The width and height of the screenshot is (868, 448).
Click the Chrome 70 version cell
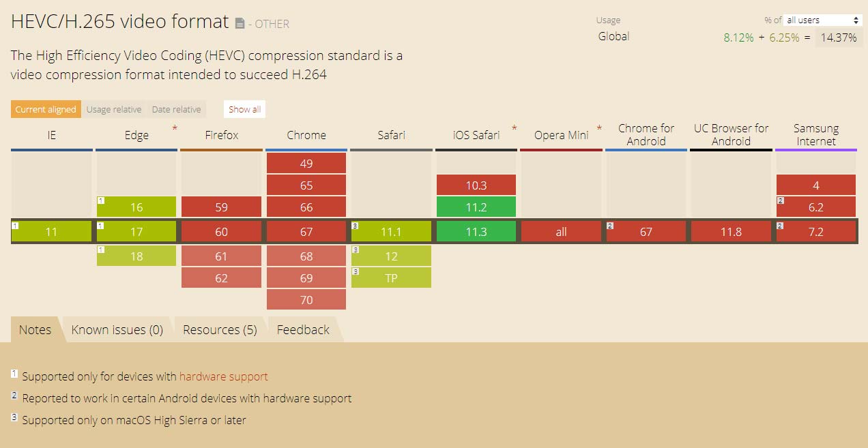click(306, 299)
